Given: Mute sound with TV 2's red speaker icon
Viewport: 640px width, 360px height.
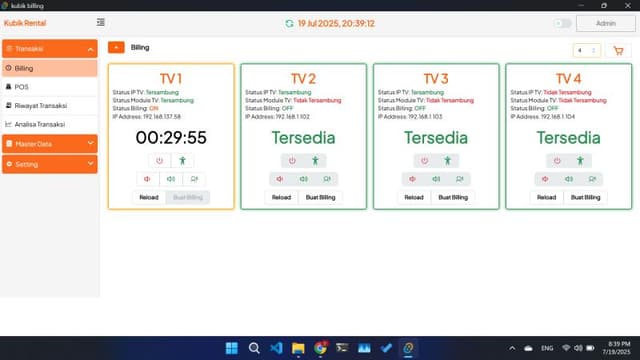Looking at the screenshot, I should pos(280,179).
